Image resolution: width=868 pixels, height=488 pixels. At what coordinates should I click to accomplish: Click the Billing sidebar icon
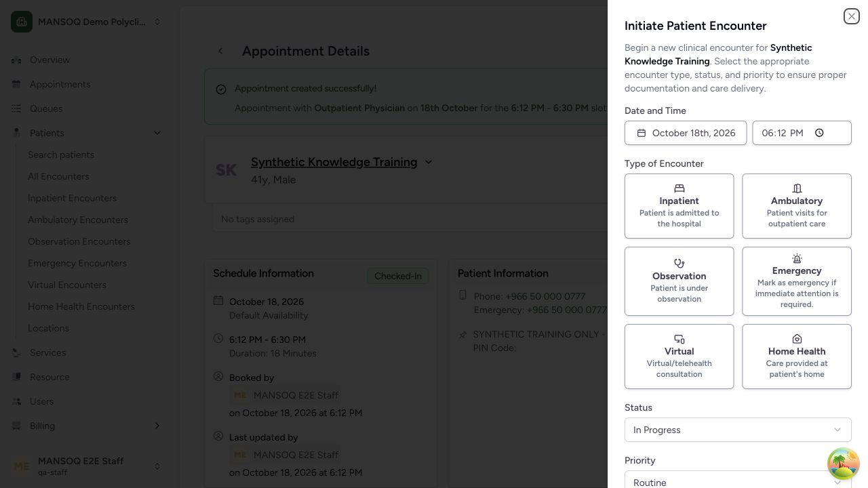pyautogui.click(x=16, y=426)
